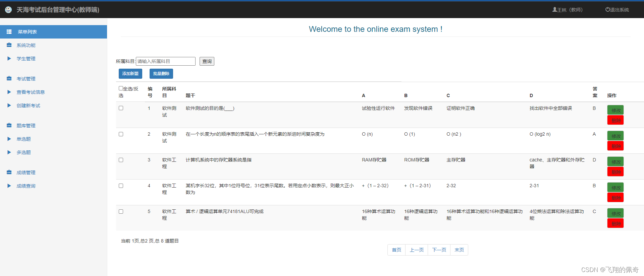Click 修改 button in question 5 row
The height and width of the screenshot is (276, 644).
pyautogui.click(x=615, y=213)
